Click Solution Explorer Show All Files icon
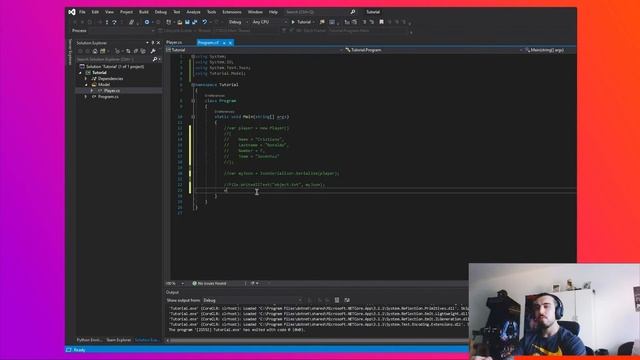This screenshot has width=640, height=360. click(x=143, y=51)
